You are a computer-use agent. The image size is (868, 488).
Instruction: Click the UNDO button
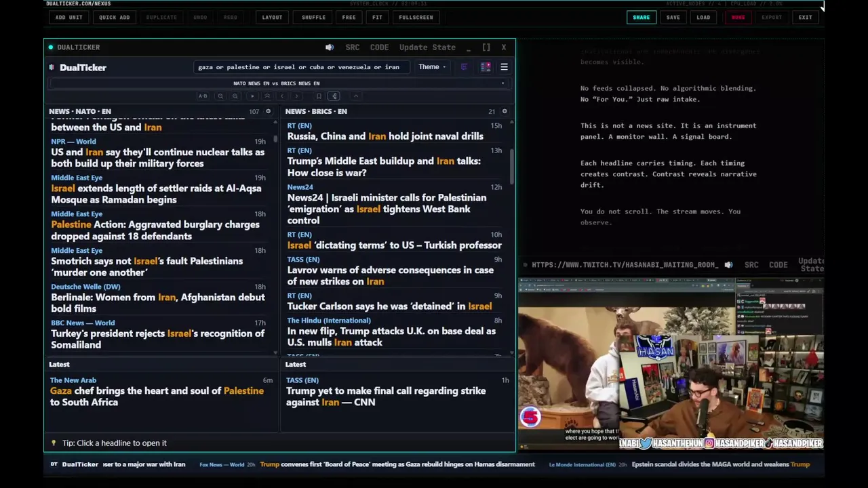(200, 17)
